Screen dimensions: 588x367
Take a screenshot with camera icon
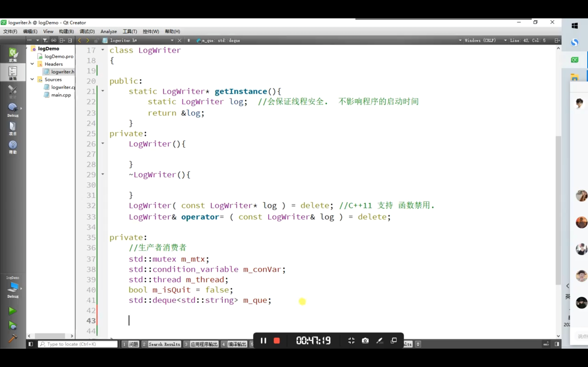coord(365,341)
